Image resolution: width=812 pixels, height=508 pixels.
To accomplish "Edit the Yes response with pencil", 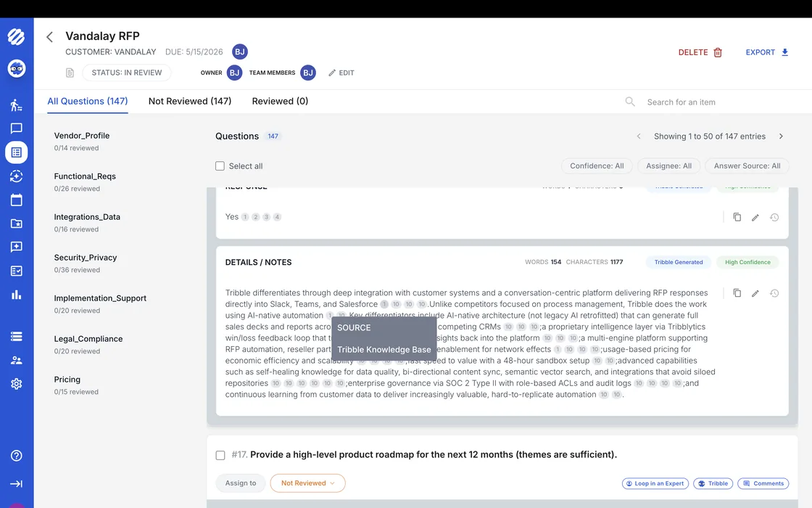I will coord(755,218).
